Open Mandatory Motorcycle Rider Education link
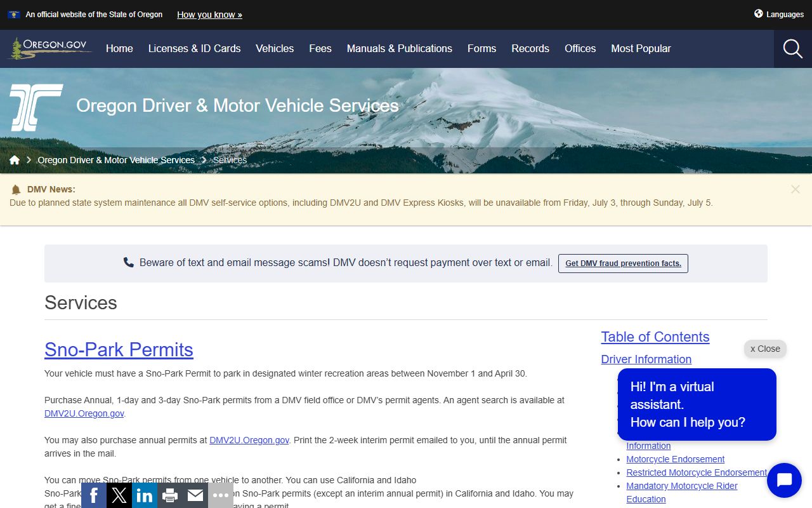812x508 pixels. [682, 493]
